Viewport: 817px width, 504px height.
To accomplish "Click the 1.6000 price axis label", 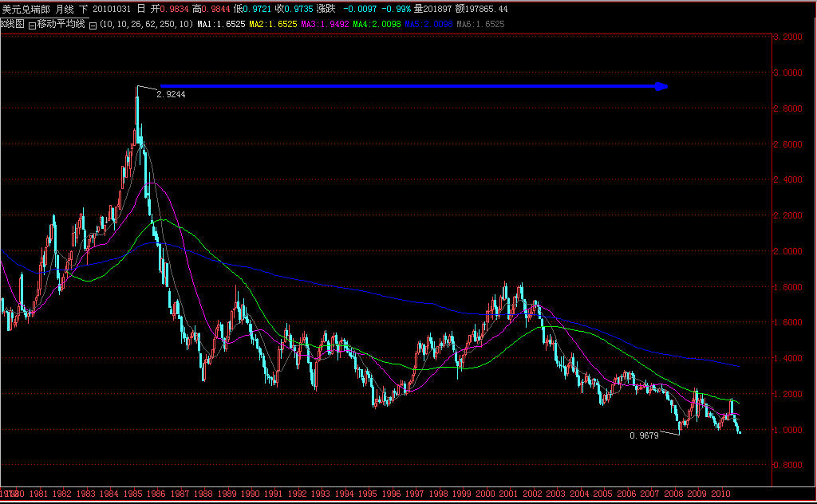I will 787,322.
